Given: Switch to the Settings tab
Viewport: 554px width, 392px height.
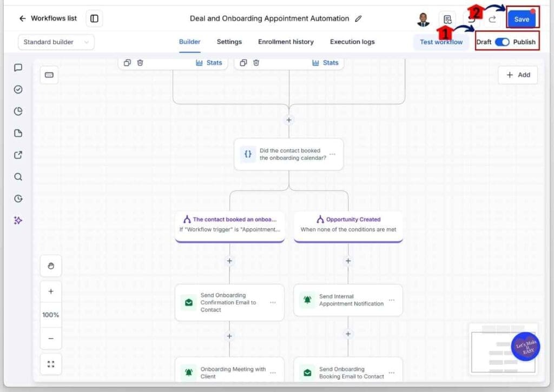Looking at the screenshot, I should click(x=229, y=42).
